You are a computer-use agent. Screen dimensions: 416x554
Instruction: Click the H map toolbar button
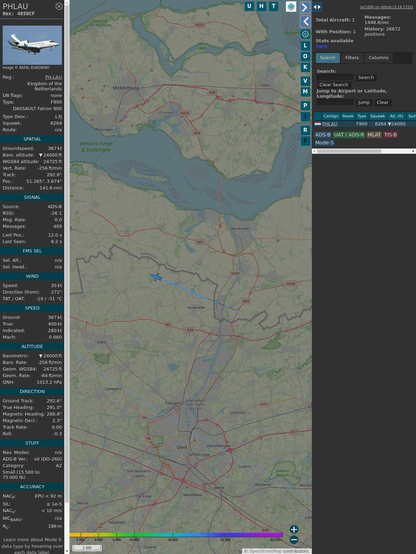point(261,6)
